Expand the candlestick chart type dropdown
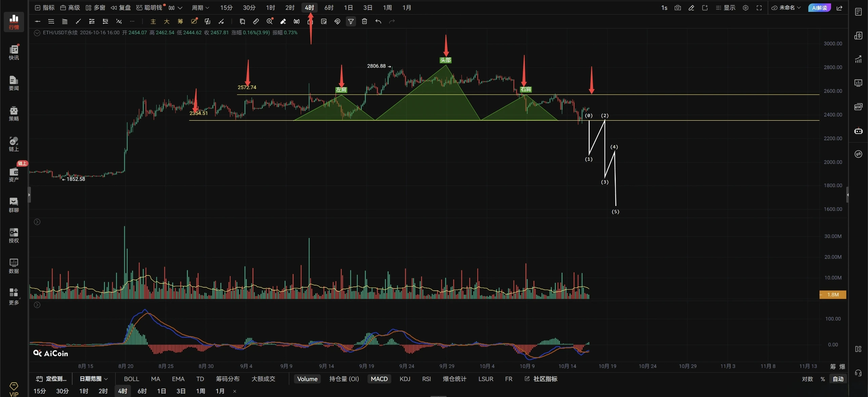 tap(180, 8)
